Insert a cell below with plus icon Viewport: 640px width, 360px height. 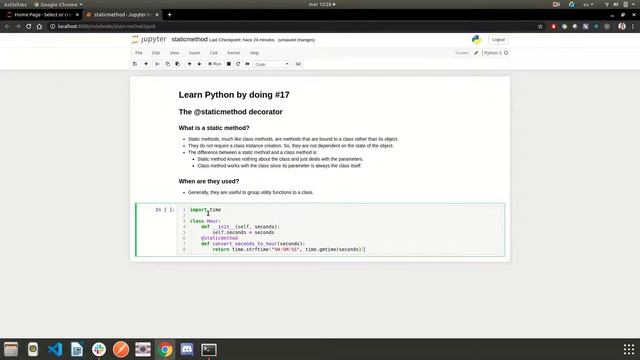click(146, 64)
